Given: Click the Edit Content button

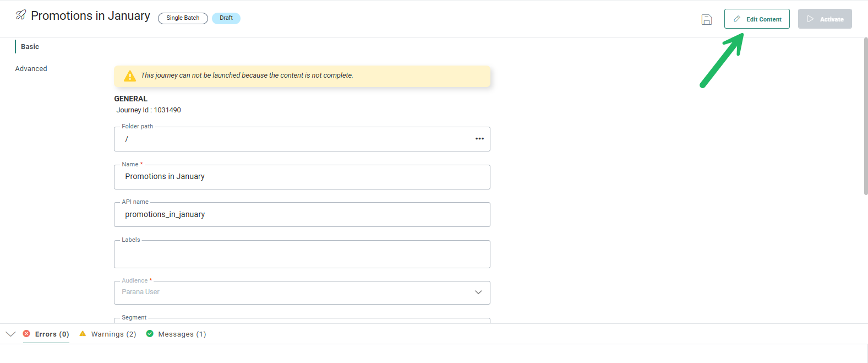Looking at the screenshot, I should [x=757, y=19].
